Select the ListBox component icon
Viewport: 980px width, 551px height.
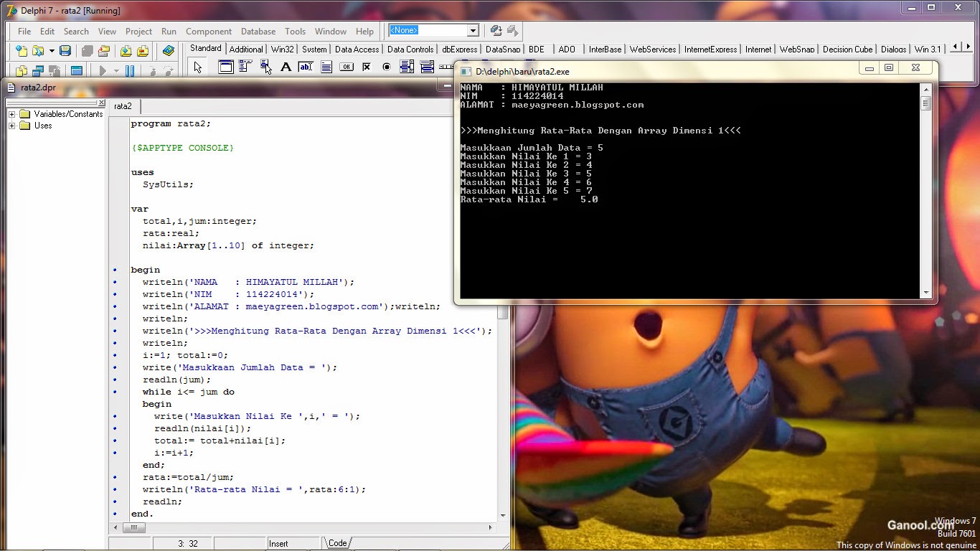point(407,67)
